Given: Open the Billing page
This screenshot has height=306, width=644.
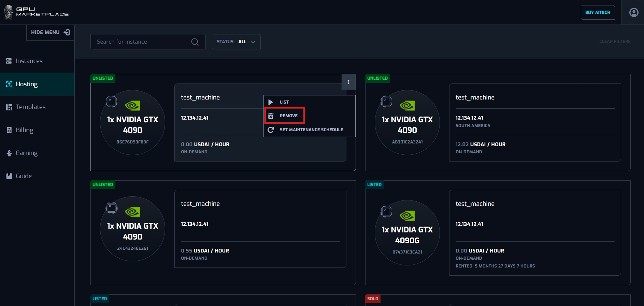Looking at the screenshot, I should [x=24, y=130].
